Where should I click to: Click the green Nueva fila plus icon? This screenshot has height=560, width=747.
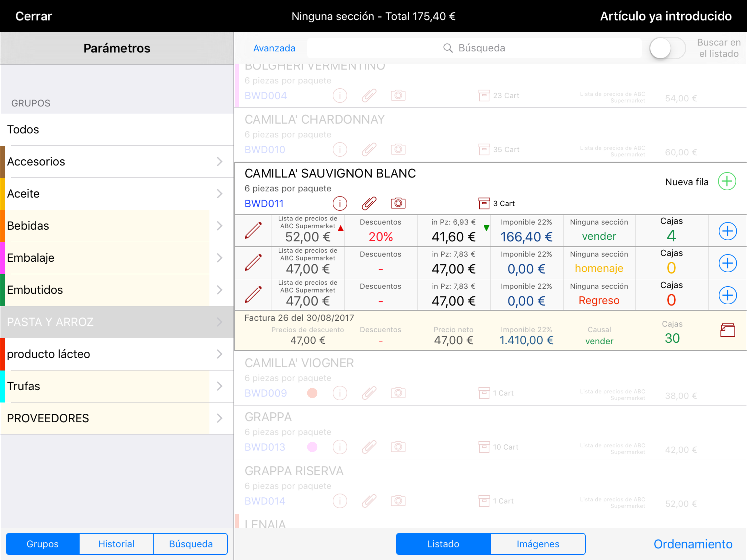pos(727,182)
